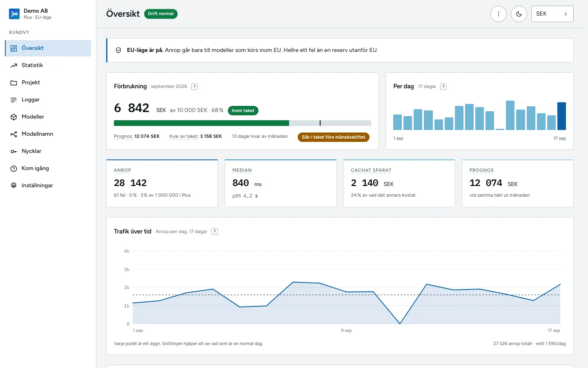Click the Median card value 840 ms
This screenshot has height=368, width=588.
coord(247,183)
